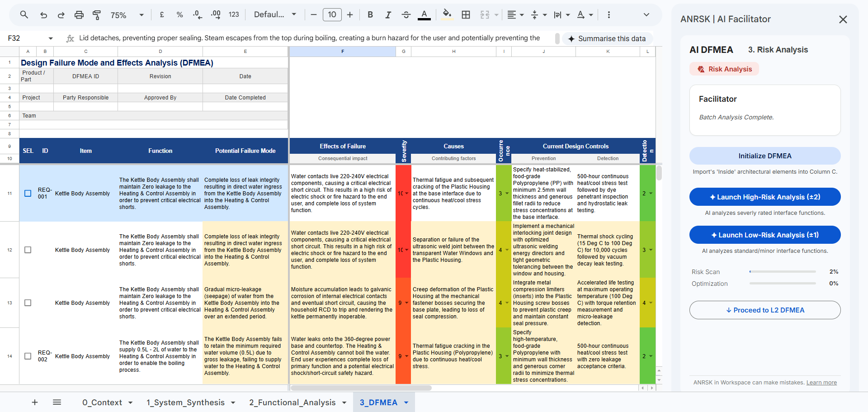Toggle bold formatting
Screen dimensions: 868x412
click(x=370, y=15)
